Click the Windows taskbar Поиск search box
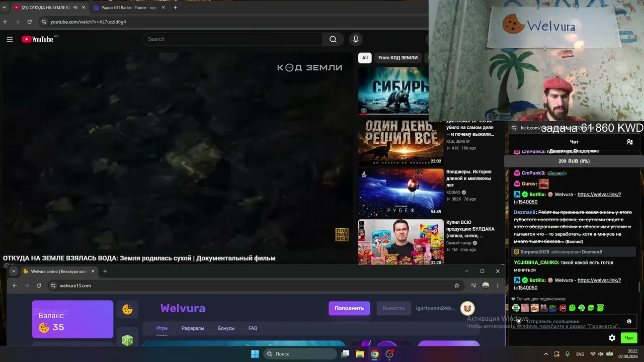Viewport: 644px width, 362px height. (x=300, y=354)
